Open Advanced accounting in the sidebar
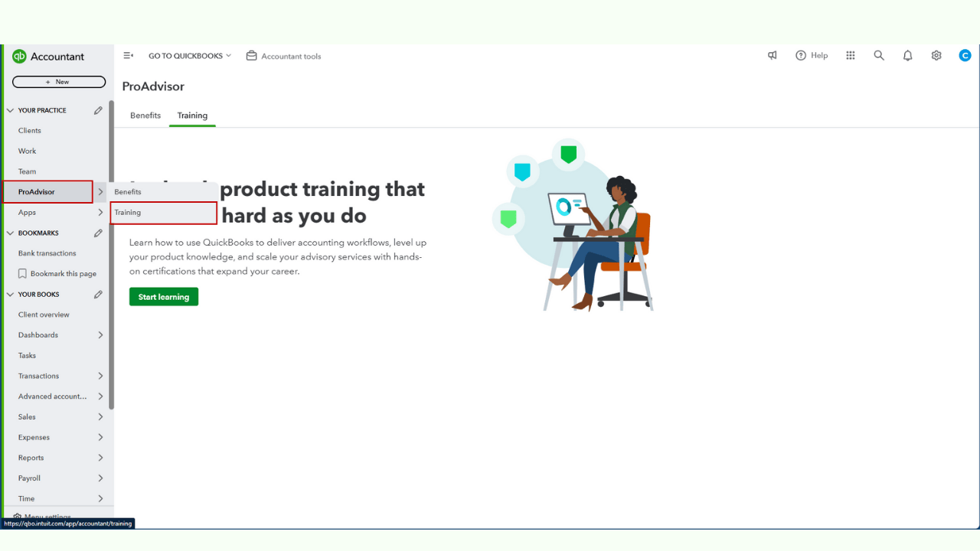The height and width of the screenshot is (551, 980). click(53, 396)
